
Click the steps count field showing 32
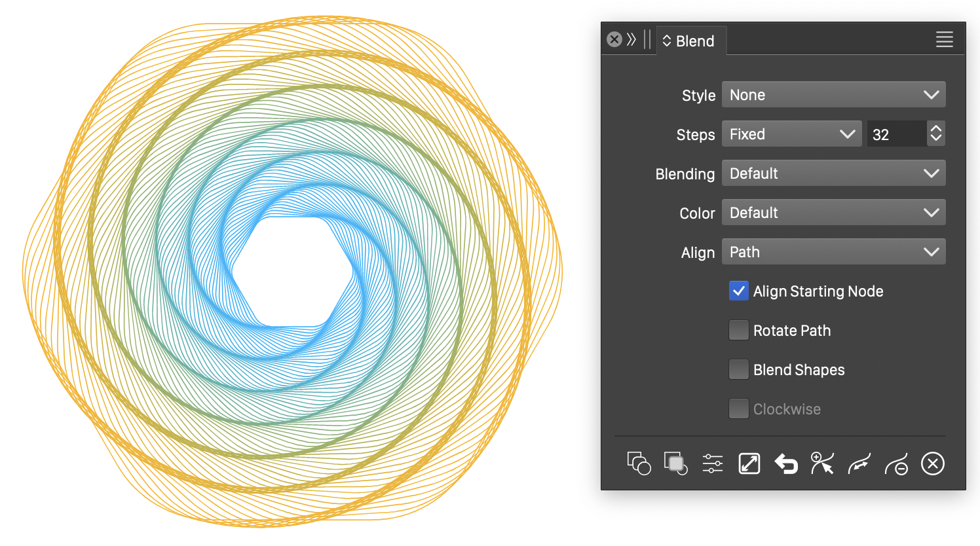point(895,134)
